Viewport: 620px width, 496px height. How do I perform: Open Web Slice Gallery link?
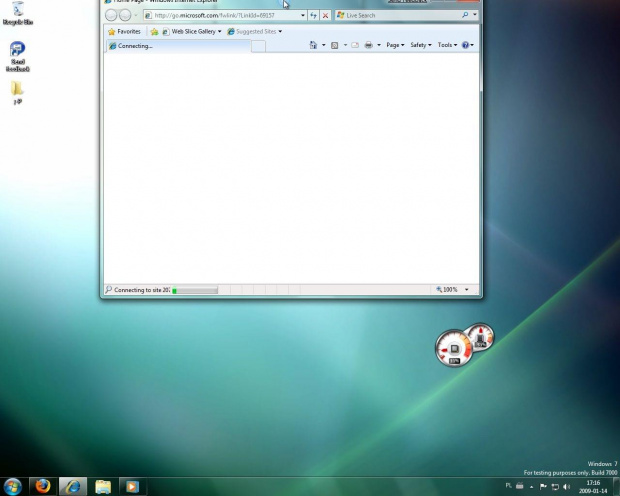pyautogui.click(x=189, y=32)
